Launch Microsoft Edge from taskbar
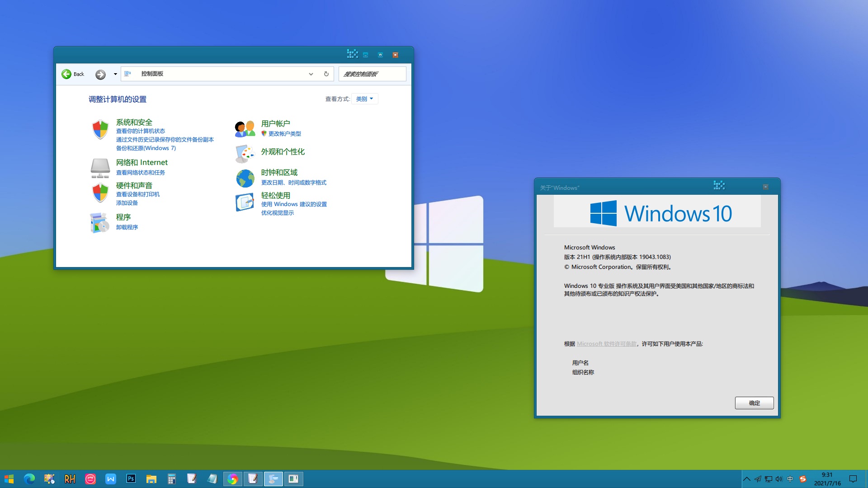 29,479
